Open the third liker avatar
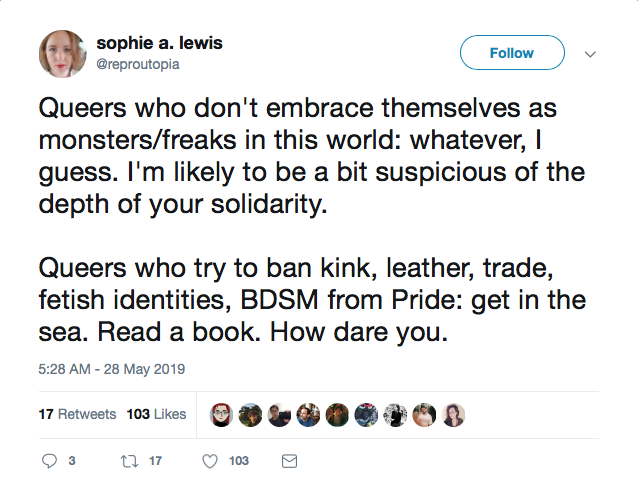638x500 pixels. (x=279, y=415)
